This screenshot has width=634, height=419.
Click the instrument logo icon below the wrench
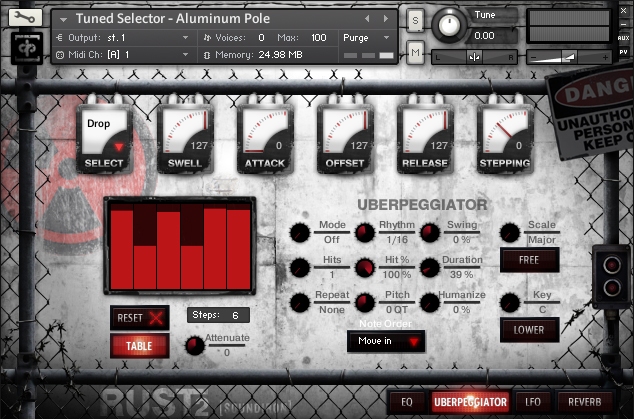click(27, 48)
